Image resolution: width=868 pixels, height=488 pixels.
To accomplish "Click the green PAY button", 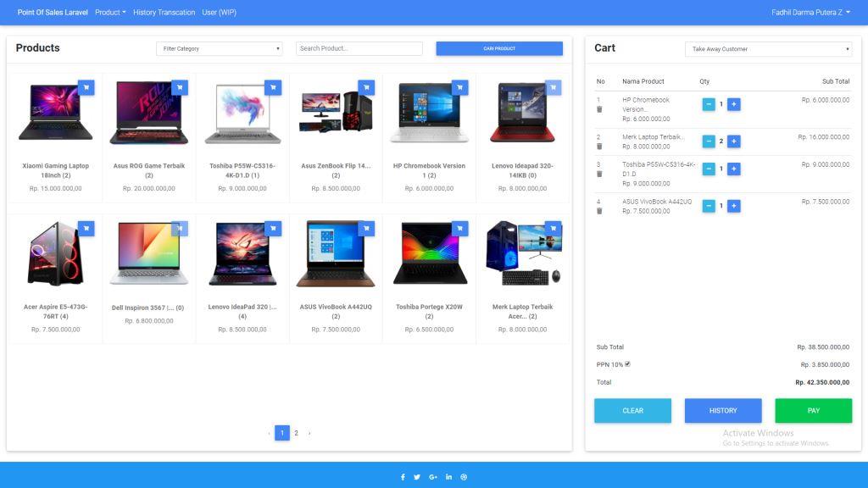I will coord(813,411).
